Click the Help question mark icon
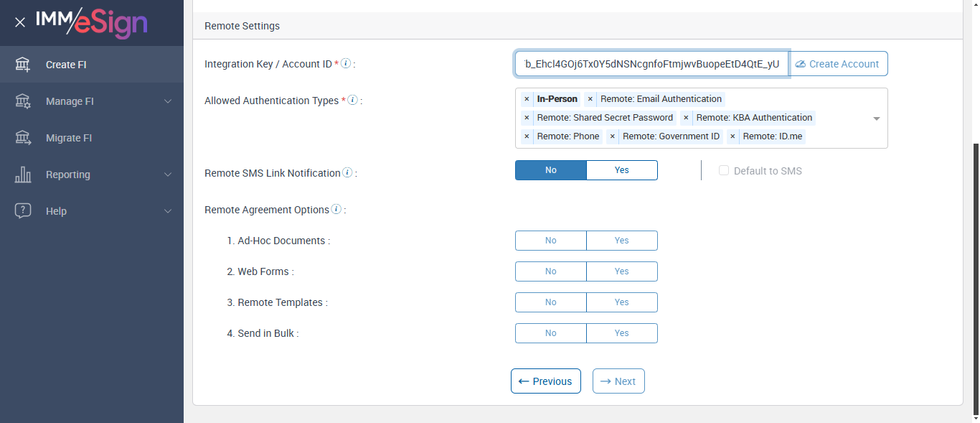Image resolution: width=980 pixels, height=423 pixels. [23, 211]
